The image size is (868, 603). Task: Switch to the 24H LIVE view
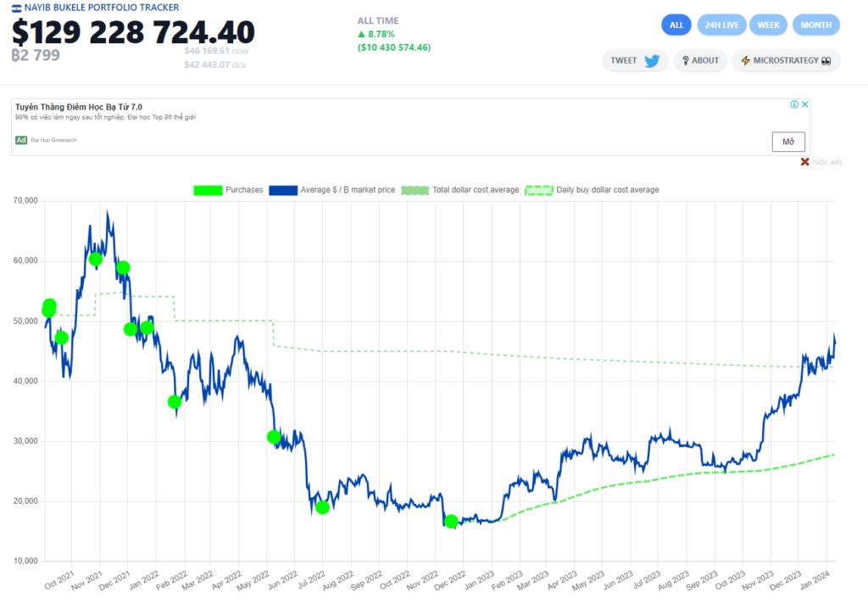click(722, 25)
